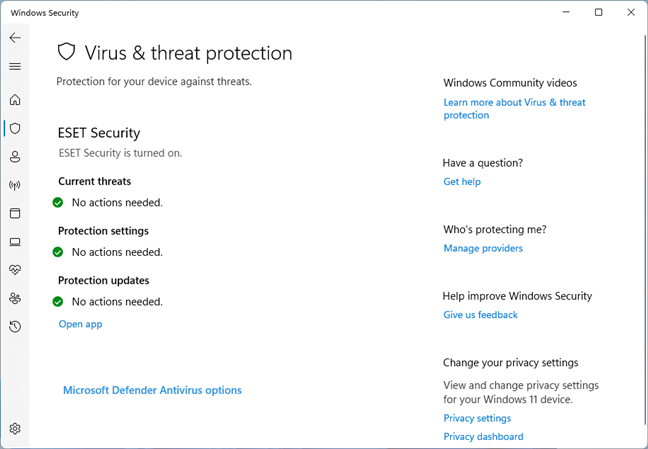Image resolution: width=648 pixels, height=449 pixels.
Task: Click Open app link
Action: [x=80, y=324]
